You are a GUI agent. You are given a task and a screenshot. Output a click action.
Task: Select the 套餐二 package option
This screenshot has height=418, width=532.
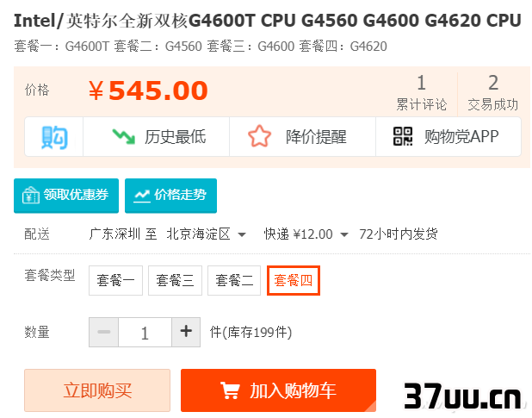pos(234,280)
